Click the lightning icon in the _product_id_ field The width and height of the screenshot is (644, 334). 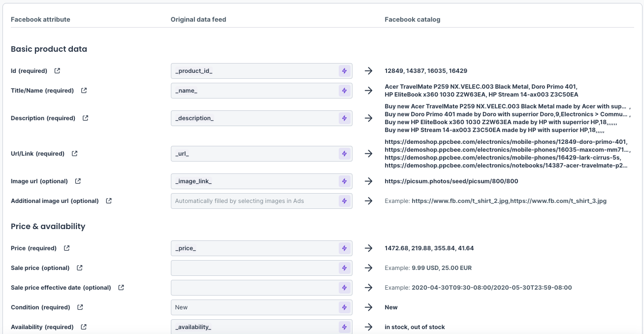tap(344, 71)
